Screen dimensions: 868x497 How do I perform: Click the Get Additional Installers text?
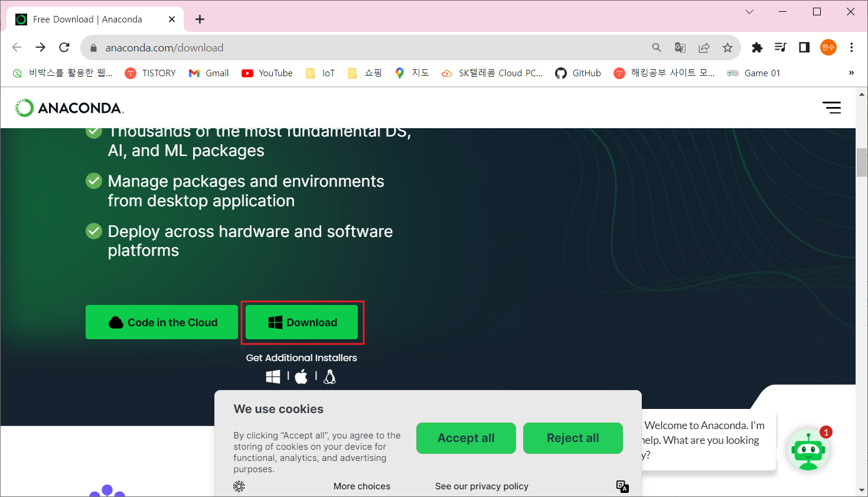[302, 358]
